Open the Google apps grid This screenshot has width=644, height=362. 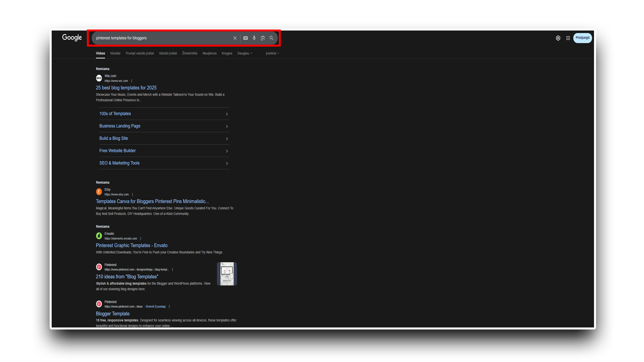click(x=568, y=38)
